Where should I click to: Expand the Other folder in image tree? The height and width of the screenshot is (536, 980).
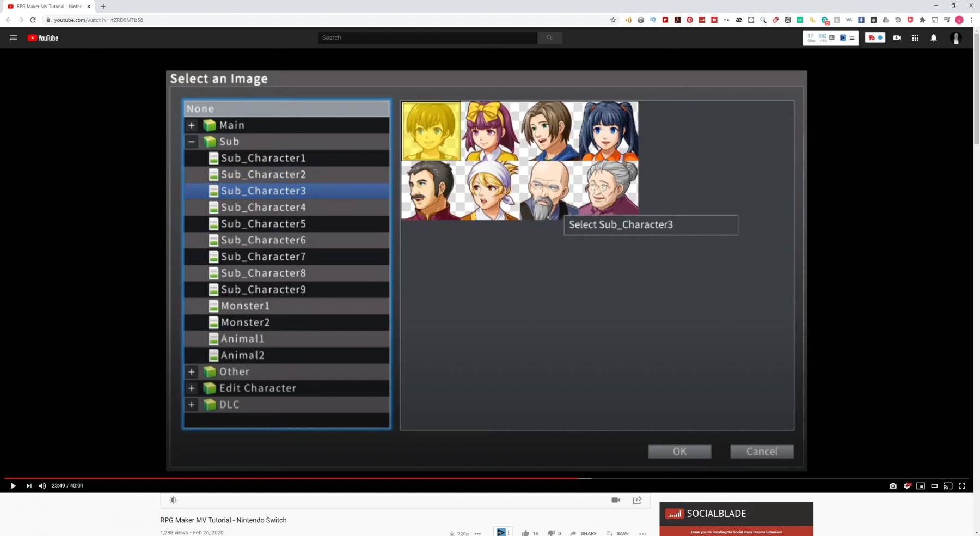tap(192, 372)
